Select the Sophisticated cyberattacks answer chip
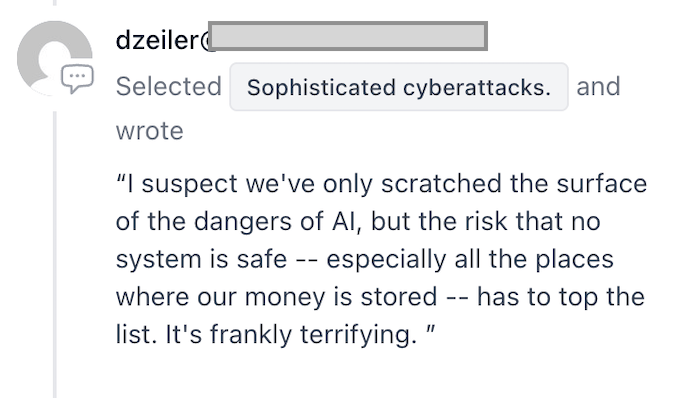Screen dimensions: 700x398 click(x=399, y=87)
